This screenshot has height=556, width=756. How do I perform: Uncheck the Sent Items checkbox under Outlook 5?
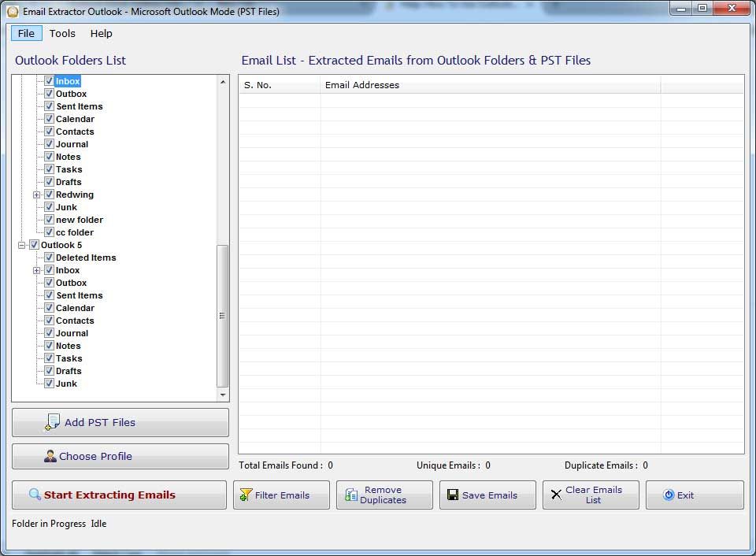tap(49, 295)
